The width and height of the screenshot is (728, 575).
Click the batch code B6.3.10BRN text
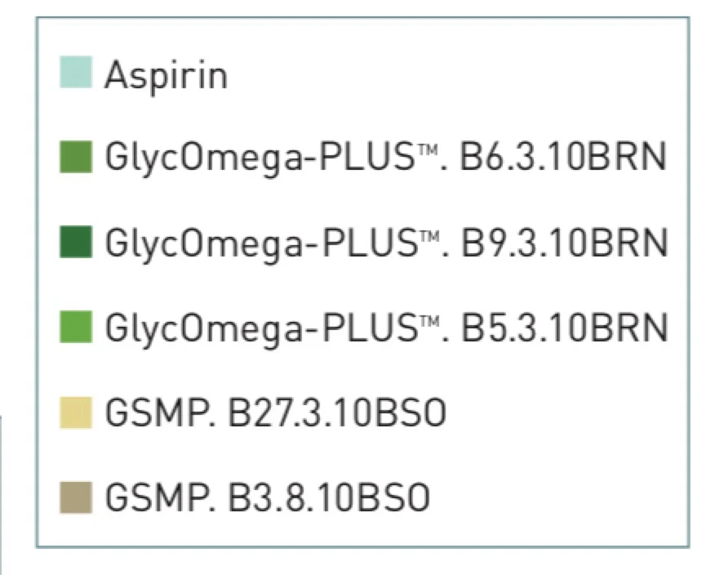(x=564, y=158)
